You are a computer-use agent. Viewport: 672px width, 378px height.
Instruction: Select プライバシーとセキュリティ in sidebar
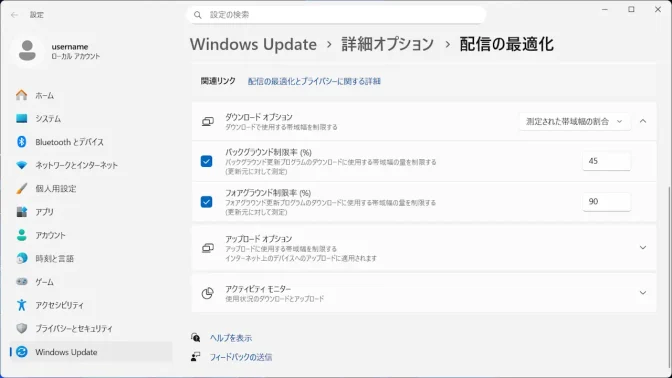(91, 328)
